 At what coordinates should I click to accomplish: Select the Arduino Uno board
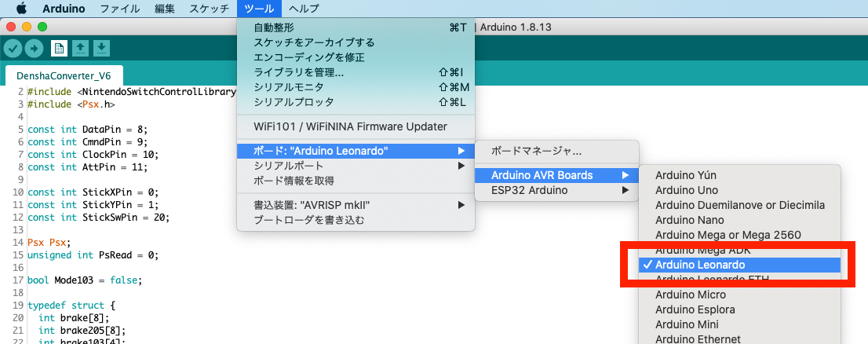tap(739, 190)
